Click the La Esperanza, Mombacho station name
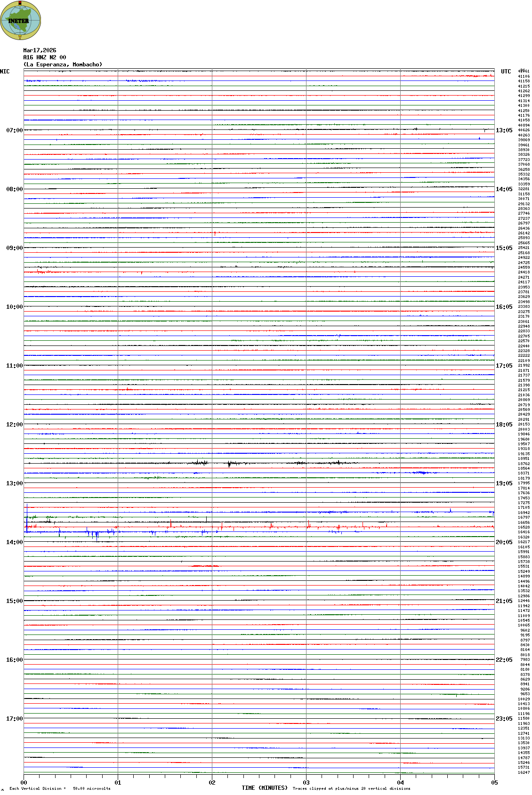This screenshot has width=532, height=795. click(x=63, y=64)
